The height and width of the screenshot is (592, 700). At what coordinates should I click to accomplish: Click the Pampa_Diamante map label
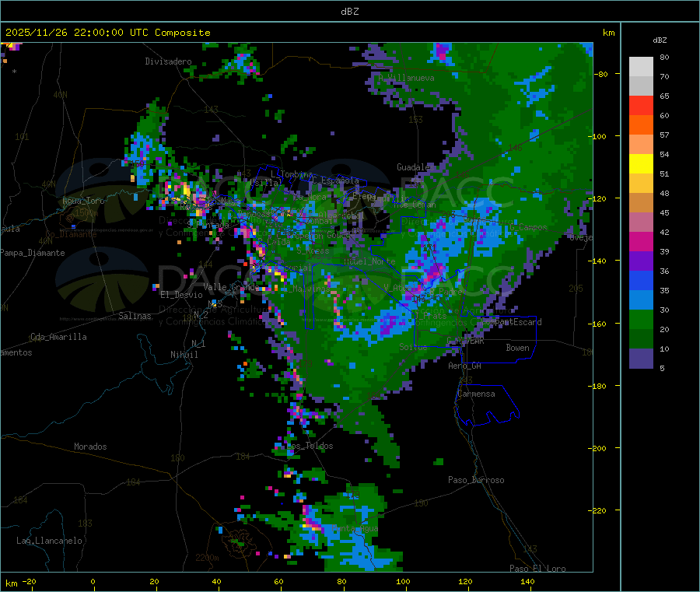tap(32, 253)
